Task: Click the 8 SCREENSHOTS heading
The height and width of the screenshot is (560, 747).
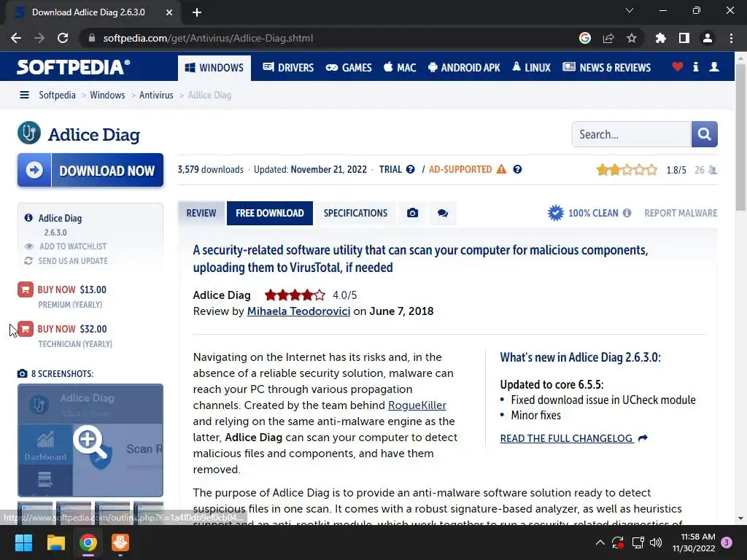Action: (x=62, y=374)
